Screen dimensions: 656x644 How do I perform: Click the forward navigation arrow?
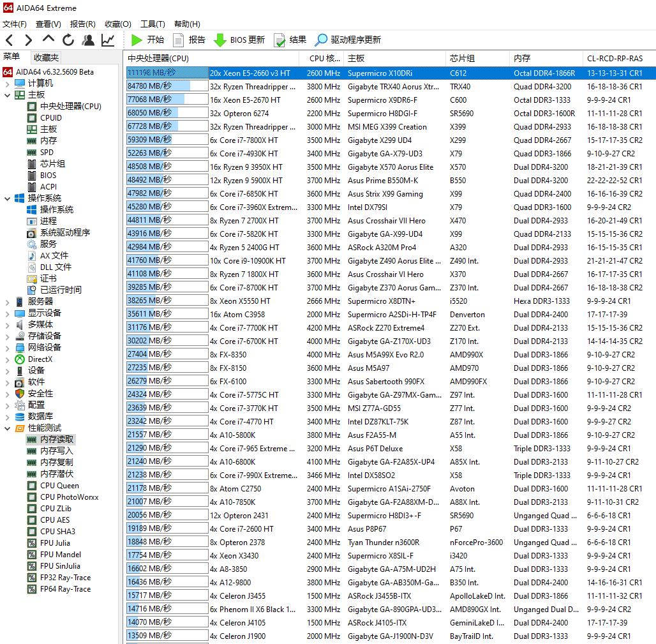pyautogui.click(x=28, y=40)
